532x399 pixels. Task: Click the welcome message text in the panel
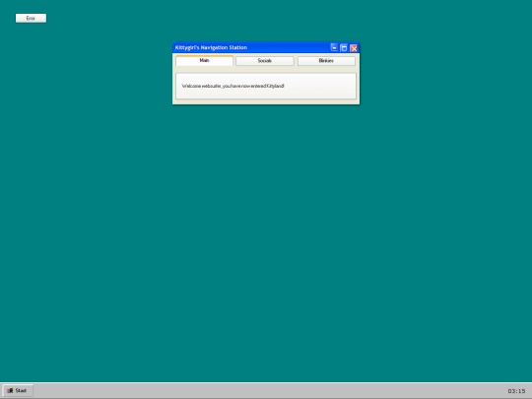pyautogui.click(x=233, y=86)
